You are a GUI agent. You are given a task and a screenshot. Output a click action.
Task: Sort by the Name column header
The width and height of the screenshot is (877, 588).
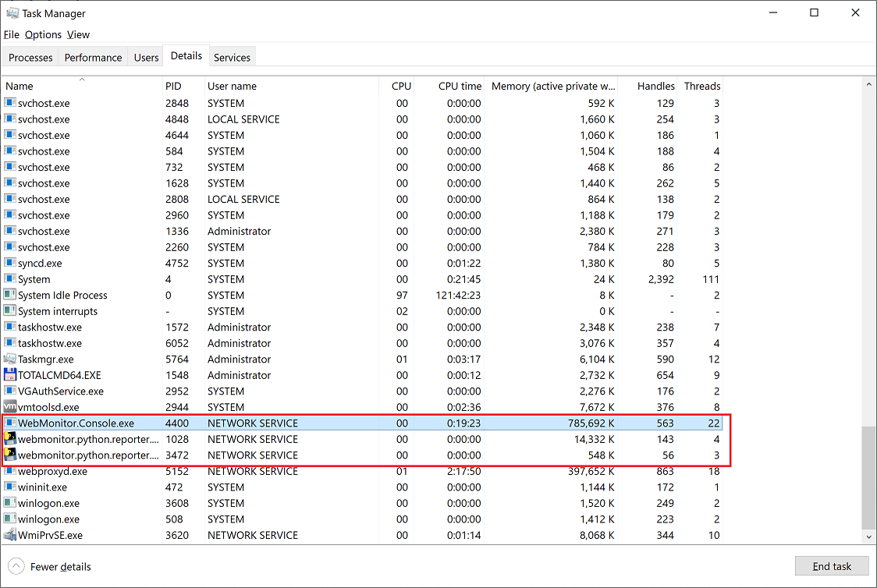82,86
